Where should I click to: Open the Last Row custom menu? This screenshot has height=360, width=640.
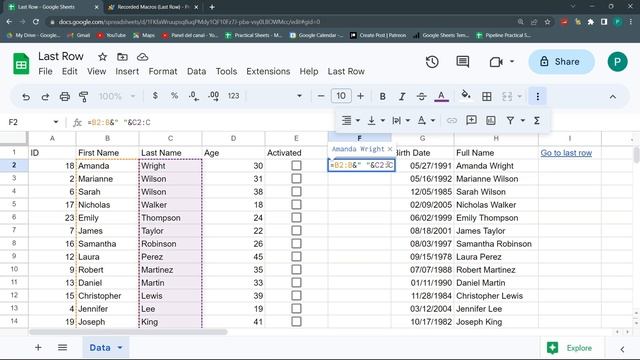[x=346, y=71]
